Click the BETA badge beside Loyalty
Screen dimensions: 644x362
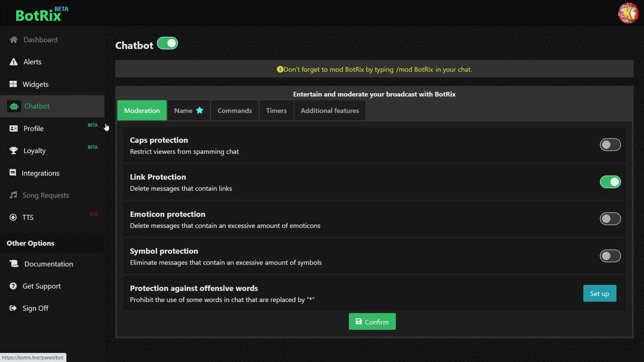[93, 147]
